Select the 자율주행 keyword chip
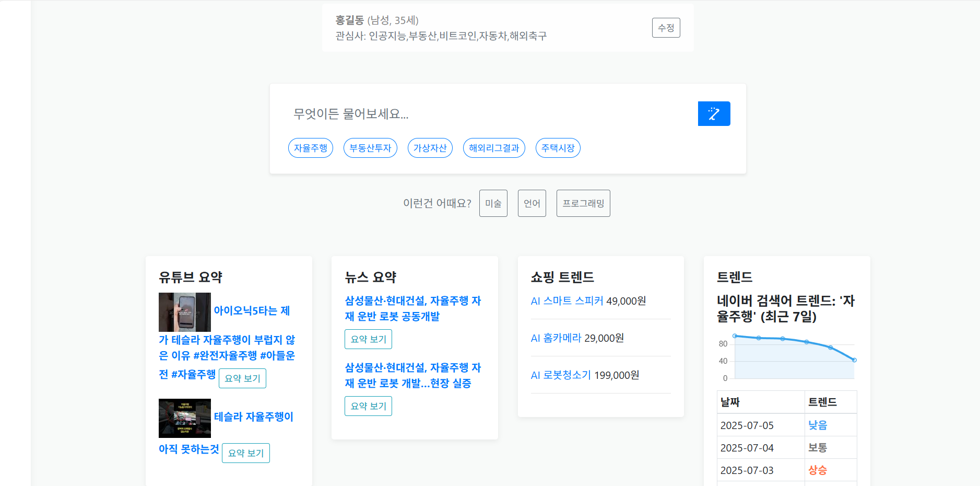This screenshot has width=980, height=486. click(x=310, y=148)
